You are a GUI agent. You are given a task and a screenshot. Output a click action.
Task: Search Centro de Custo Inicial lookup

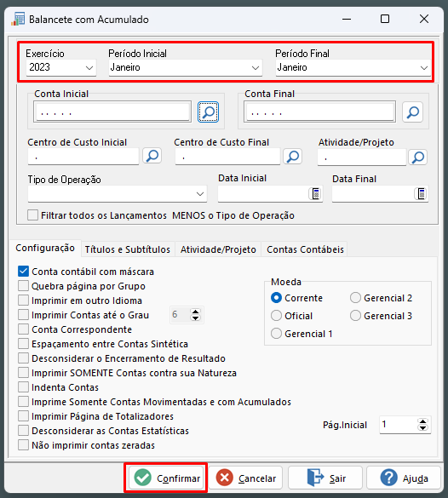pos(152,156)
